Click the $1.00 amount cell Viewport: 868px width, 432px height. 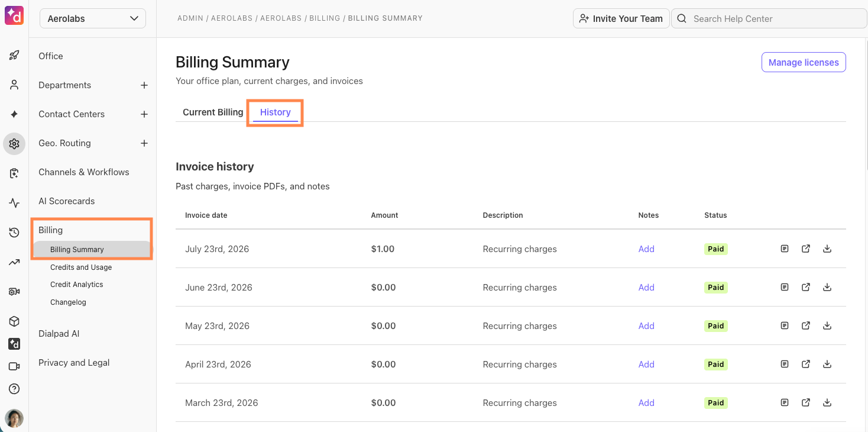coord(383,249)
